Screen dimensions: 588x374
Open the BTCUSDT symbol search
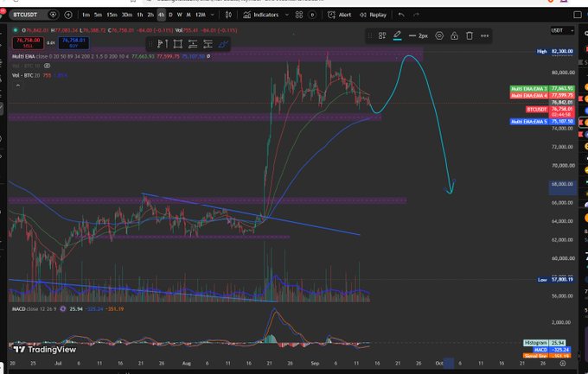(x=25, y=15)
